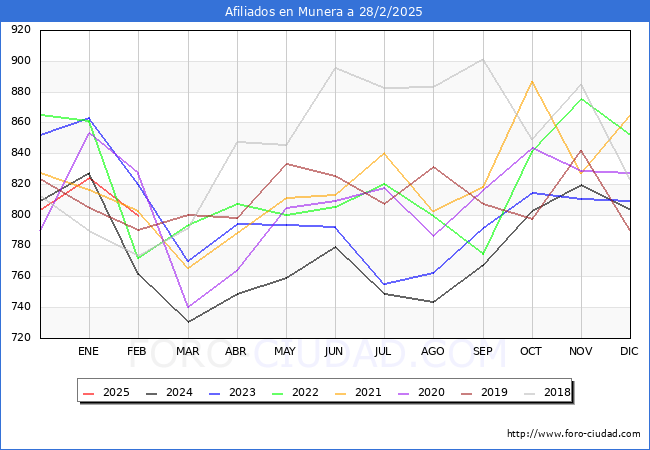Click the ENE month axis label
650x450 pixels.
(88, 351)
